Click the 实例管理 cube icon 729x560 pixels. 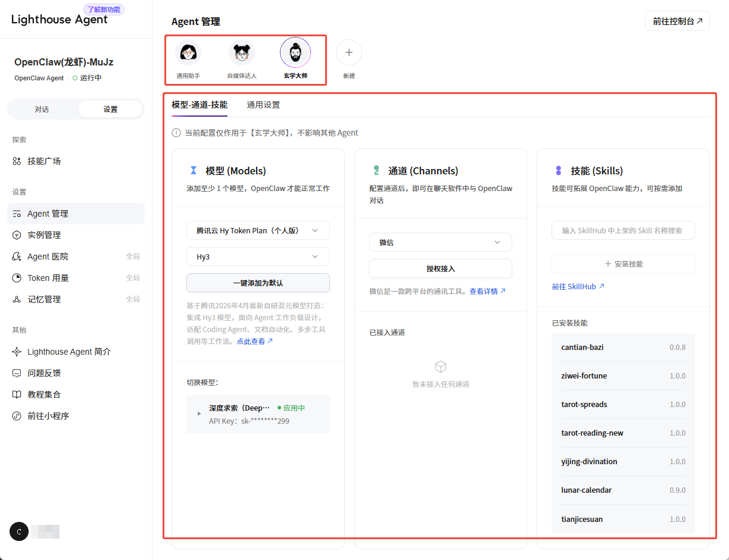(17, 235)
